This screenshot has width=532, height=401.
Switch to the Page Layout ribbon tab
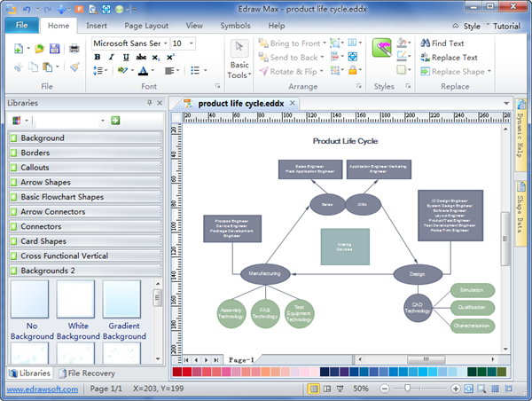[x=146, y=26]
